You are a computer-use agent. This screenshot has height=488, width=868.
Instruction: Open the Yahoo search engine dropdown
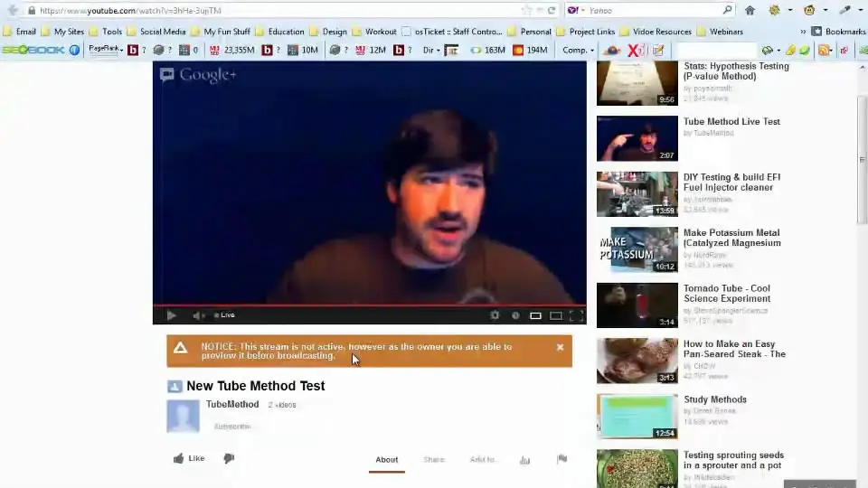pos(576,10)
